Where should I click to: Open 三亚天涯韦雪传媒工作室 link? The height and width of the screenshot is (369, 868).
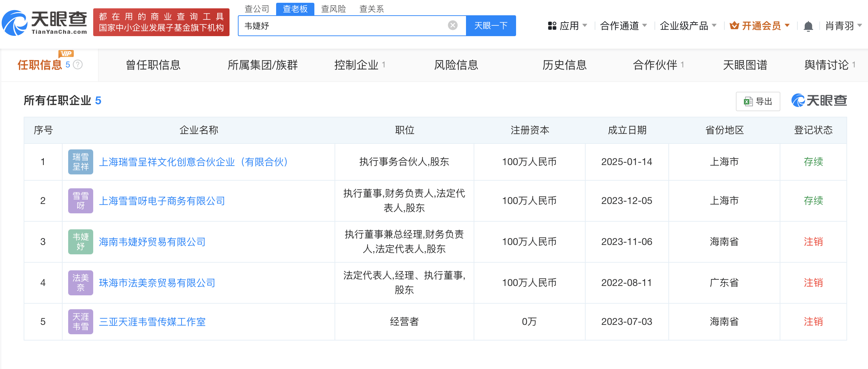pos(152,322)
